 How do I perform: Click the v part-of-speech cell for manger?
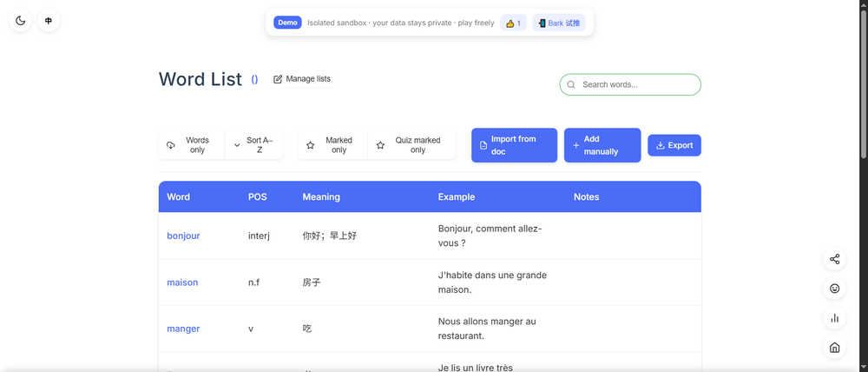click(251, 329)
